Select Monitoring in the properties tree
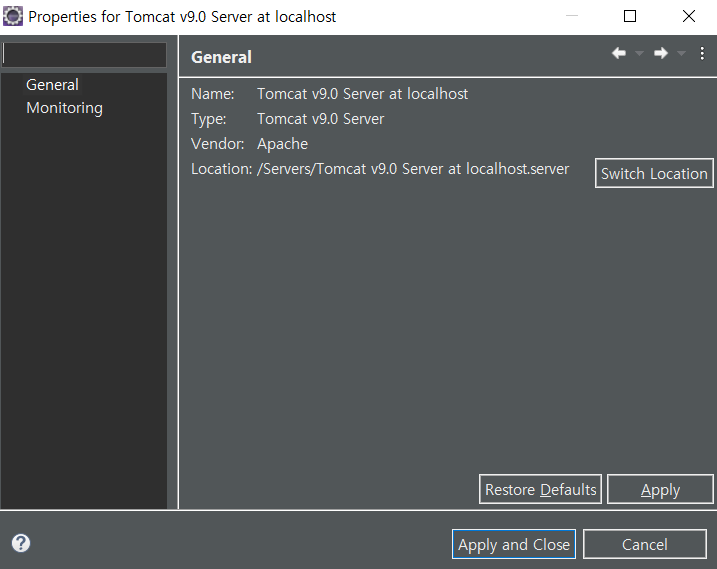Viewport: 717px width, 569px height. 64,108
